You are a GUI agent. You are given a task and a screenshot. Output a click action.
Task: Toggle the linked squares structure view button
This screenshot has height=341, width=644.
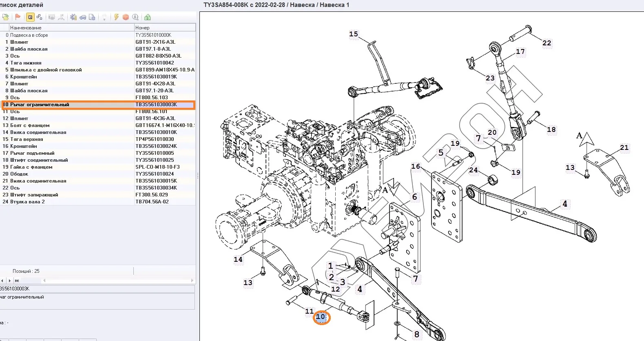[x=40, y=17]
